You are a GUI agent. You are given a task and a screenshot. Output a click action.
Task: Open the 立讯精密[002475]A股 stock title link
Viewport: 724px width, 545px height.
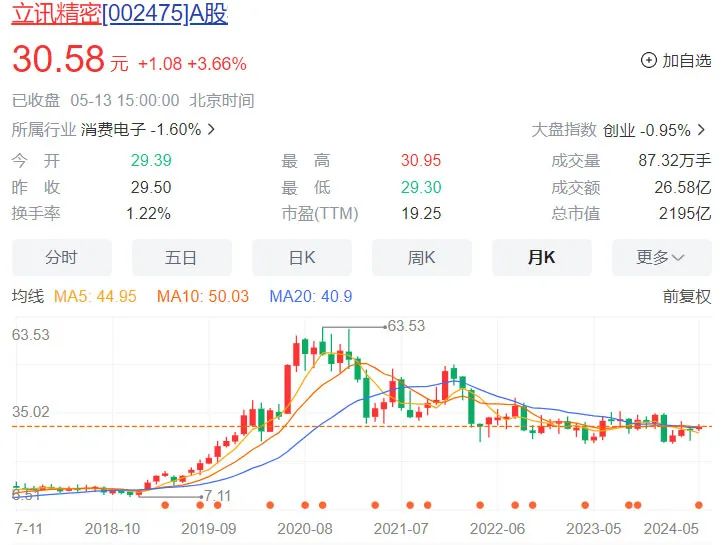pos(120,14)
